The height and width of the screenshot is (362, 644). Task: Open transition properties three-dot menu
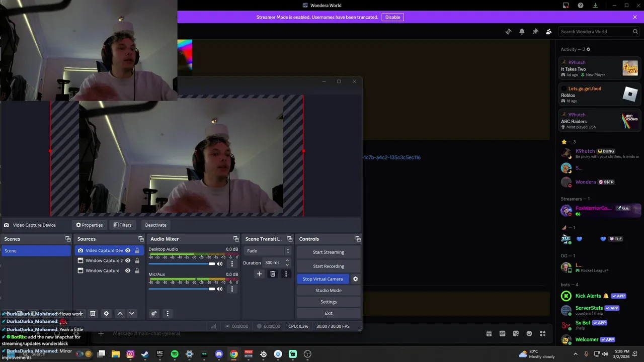[286, 274]
